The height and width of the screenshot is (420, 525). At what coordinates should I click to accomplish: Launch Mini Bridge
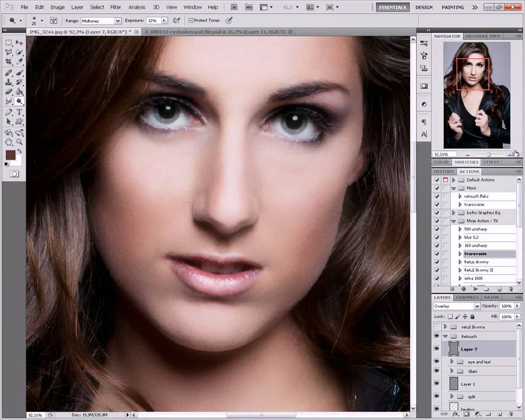249,7
